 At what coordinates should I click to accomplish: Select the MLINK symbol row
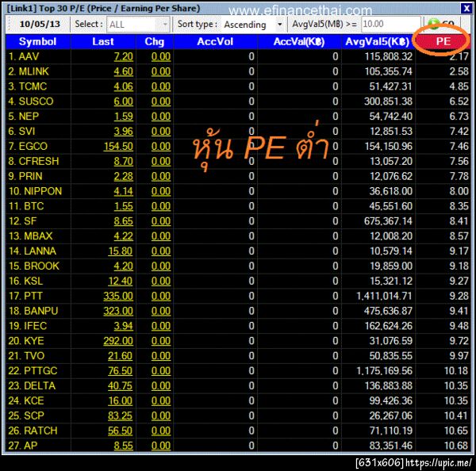(238, 71)
